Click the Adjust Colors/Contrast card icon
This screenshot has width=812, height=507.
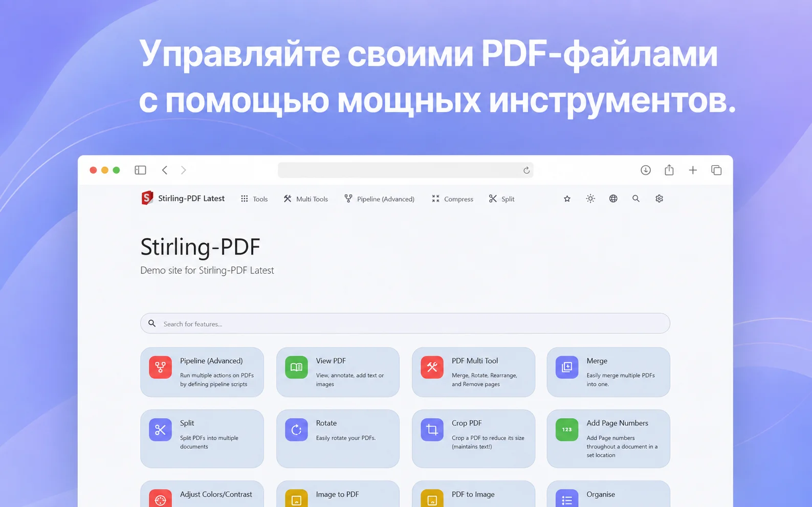[160, 499]
